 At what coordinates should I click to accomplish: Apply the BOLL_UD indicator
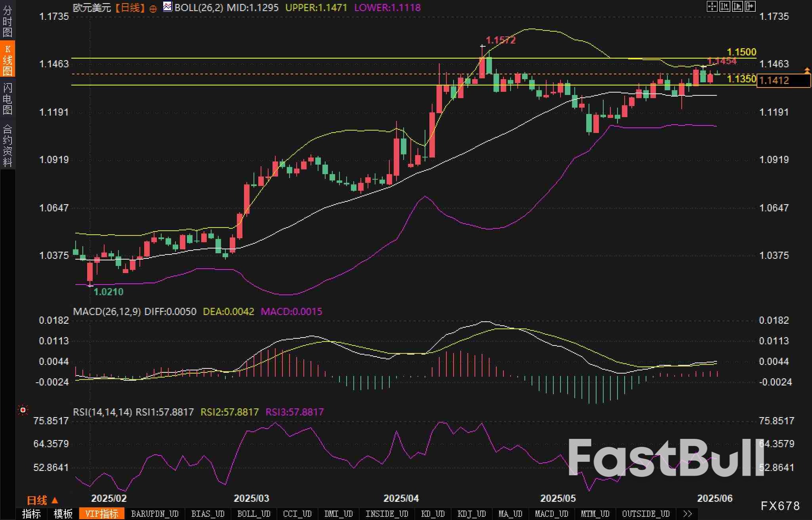(254, 514)
